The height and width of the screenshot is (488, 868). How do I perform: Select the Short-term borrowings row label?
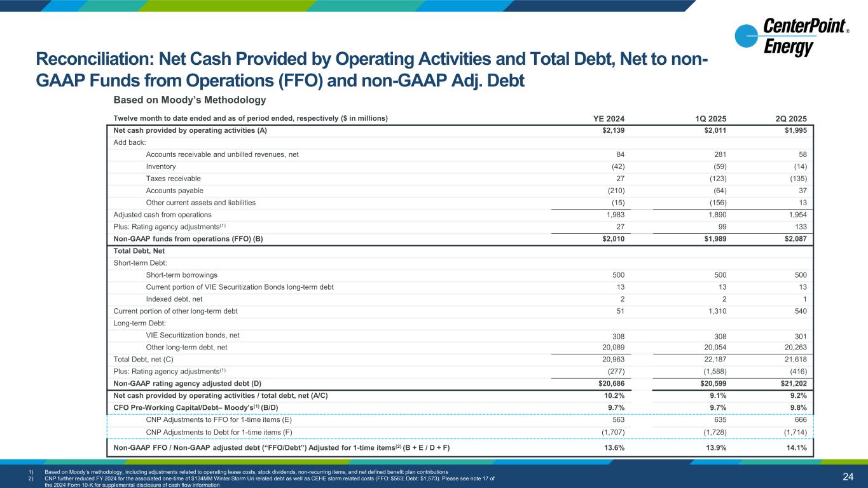click(x=181, y=275)
